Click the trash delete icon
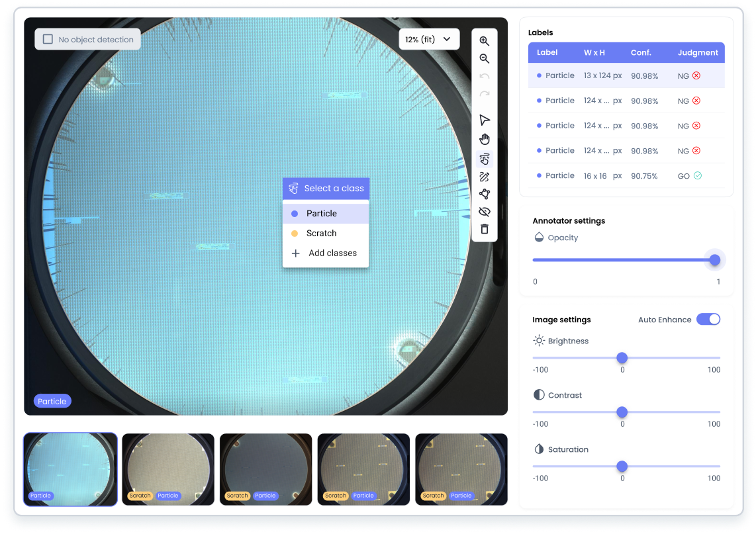Viewport: 756px width, 534px height. click(485, 229)
